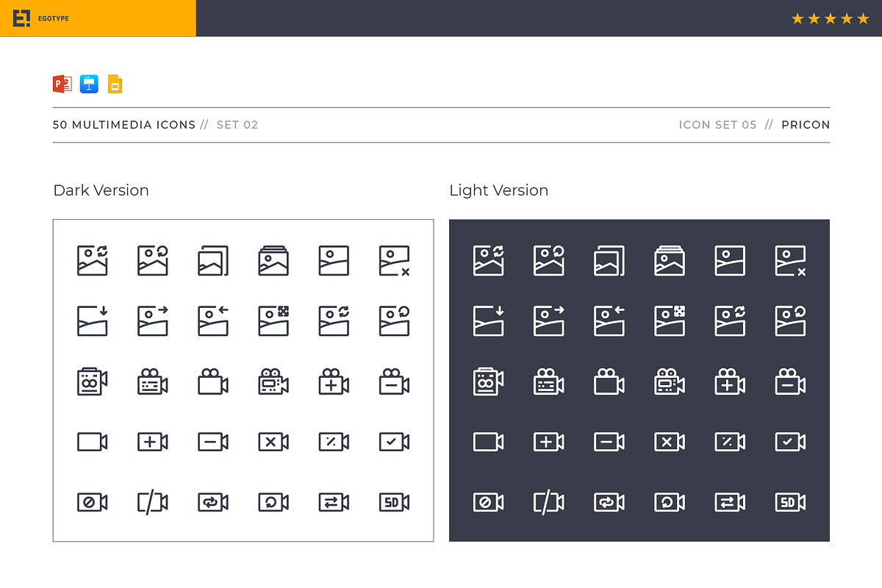Screen dimensions: 882x588
Task: Select retro camera with infinity reels, Light Version
Action: [x=489, y=382]
